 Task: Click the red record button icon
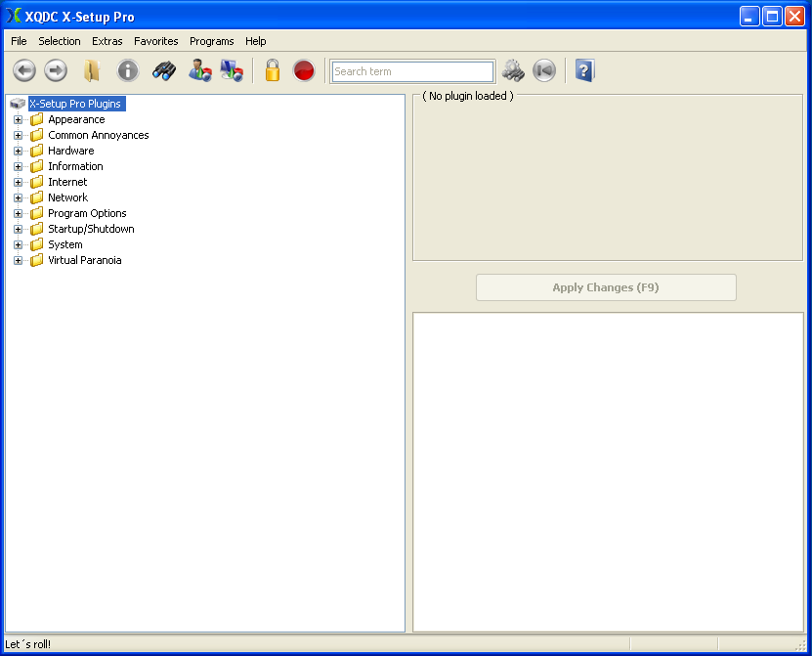(x=304, y=70)
